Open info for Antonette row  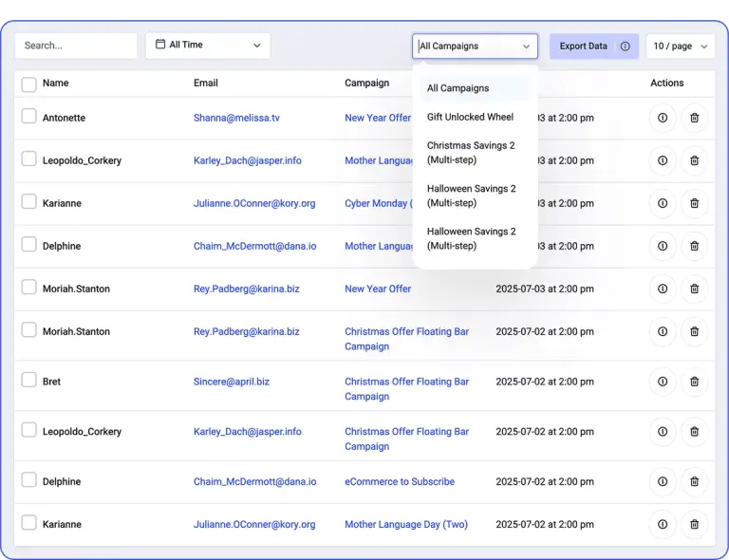pos(663,118)
